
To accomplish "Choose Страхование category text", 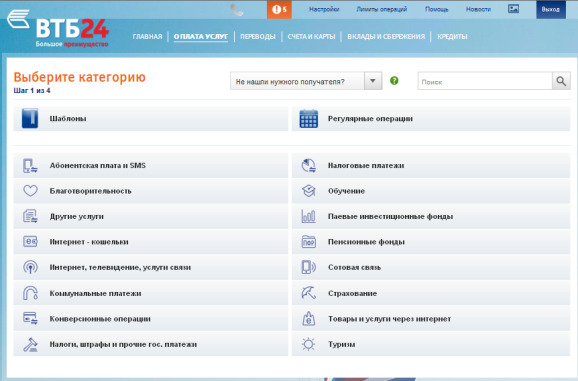I will [x=352, y=293].
